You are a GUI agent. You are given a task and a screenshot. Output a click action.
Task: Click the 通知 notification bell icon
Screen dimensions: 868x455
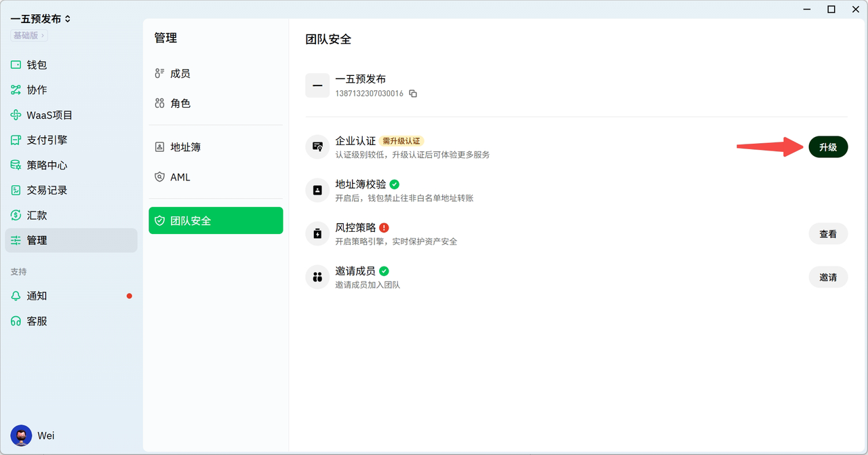point(16,296)
